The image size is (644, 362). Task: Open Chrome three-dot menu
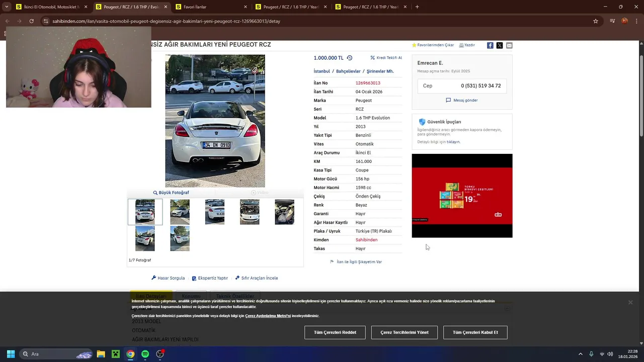click(636, 21)
